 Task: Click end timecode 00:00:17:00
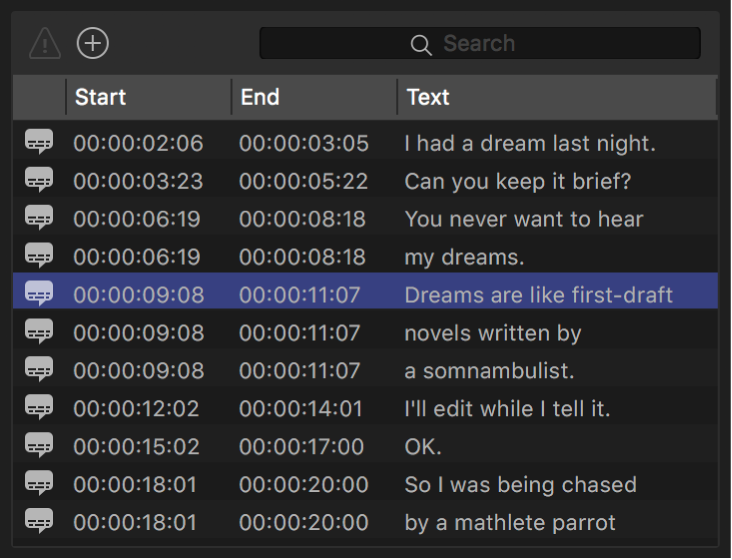(x=303, y=447)
